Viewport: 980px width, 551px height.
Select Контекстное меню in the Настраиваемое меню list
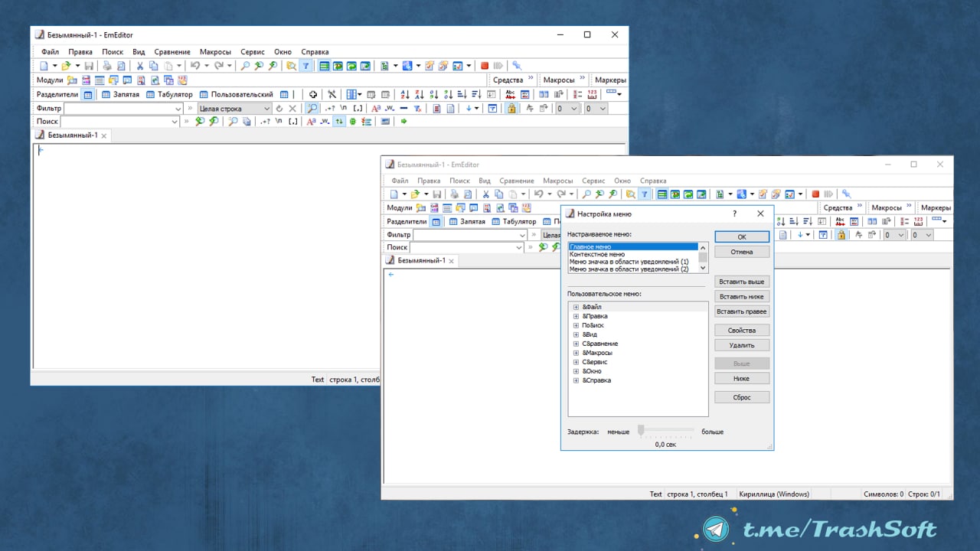coord(597,254)
